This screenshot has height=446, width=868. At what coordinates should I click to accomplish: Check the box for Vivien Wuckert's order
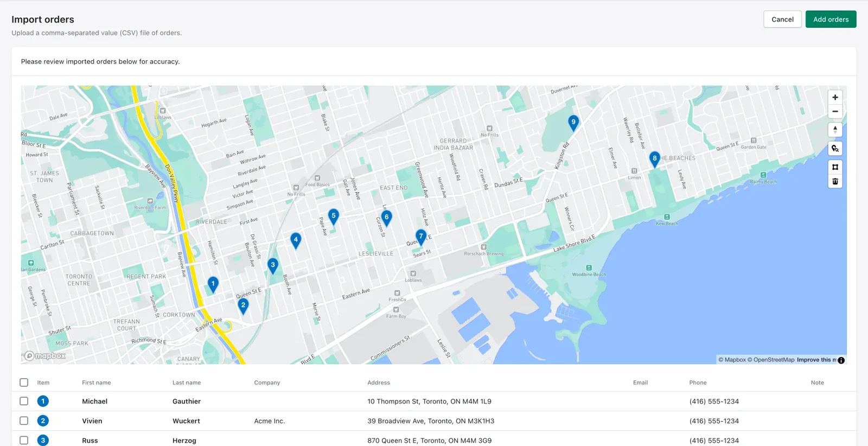24,421
